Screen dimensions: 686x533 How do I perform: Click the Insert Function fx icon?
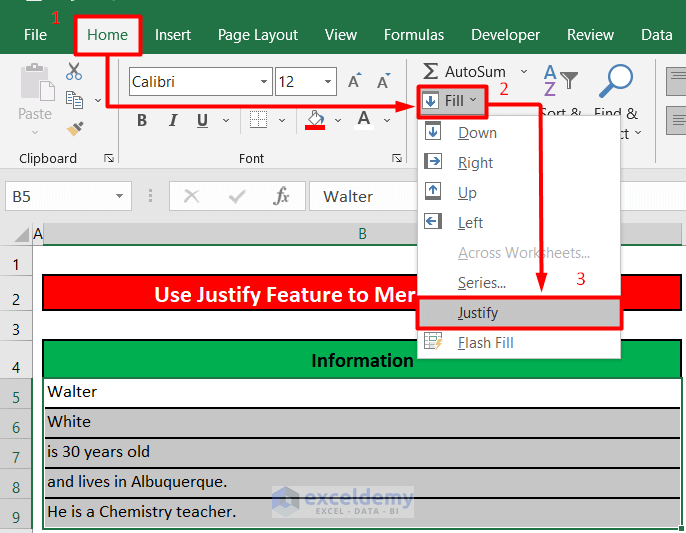[281, 196]
